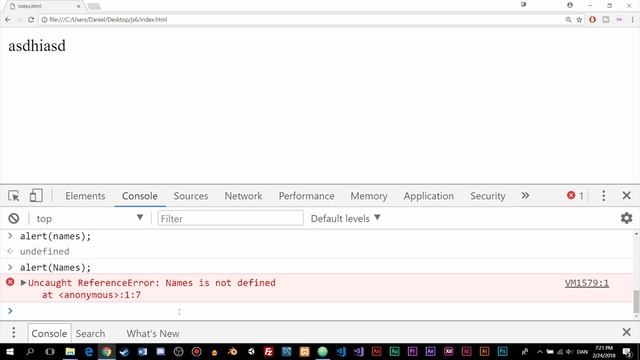Click the alert(names); console entry
Image resolution: width=640 pixels, height=360 pixels.
(x=56, y=236)
